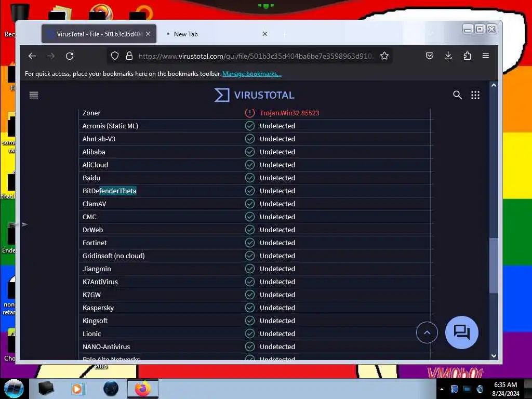Open the extensions puzzle icon
Screen dimensions: 532x399
[x=467, y=56]
